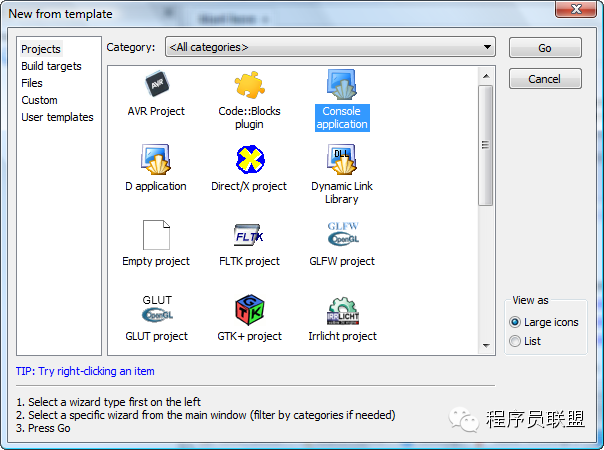This screenshot has height=450, width=604.
Task: Select the Empty project page icon
Action: click(156, 235)
